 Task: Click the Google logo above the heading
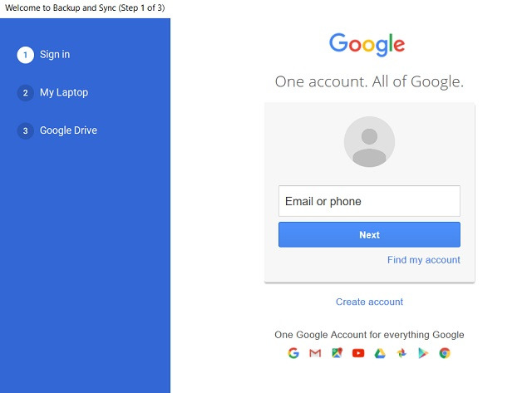(x=367, y=44)
